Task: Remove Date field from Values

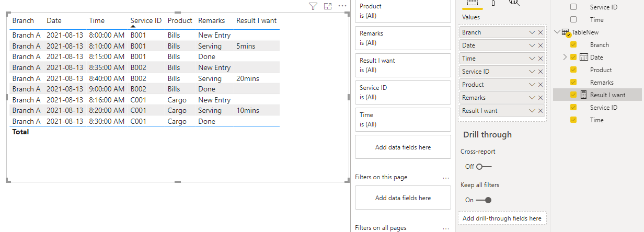Action: tap(540, 45)
